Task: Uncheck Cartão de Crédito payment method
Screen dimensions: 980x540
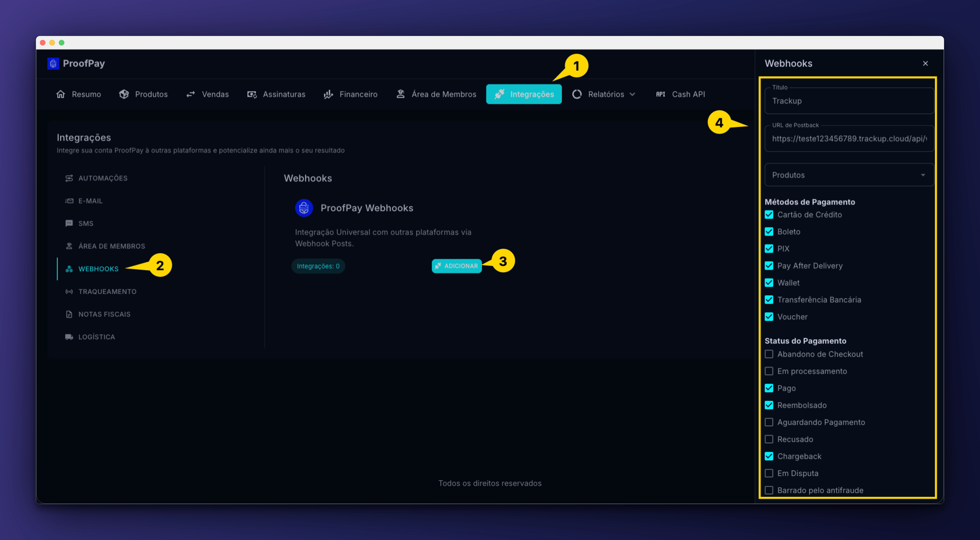Action: click(769, 215)
